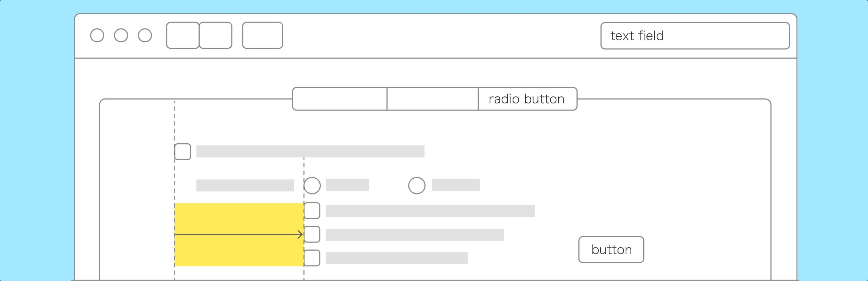Viewport: 868px width, 281px height.
Task: Click long gray label beside top checkbox
Action: click(x=310, y=151)
